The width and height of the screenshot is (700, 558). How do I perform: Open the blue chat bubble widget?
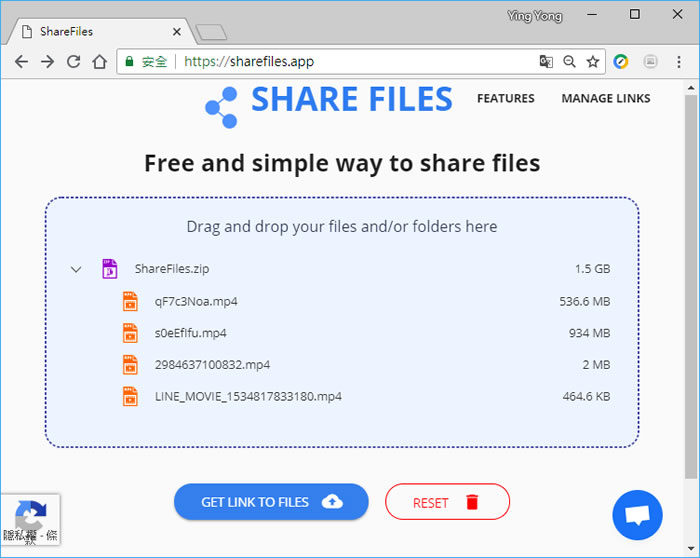(x=638, y=515)
